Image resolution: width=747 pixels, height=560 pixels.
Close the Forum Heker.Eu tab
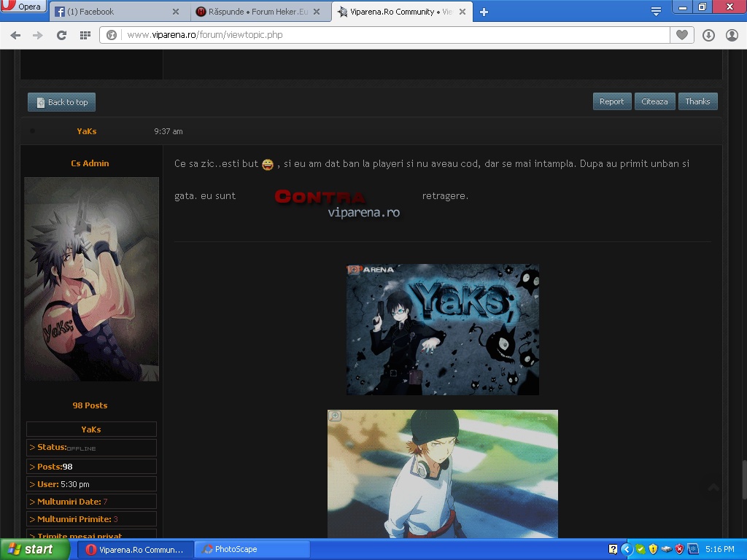coord(317,12)
